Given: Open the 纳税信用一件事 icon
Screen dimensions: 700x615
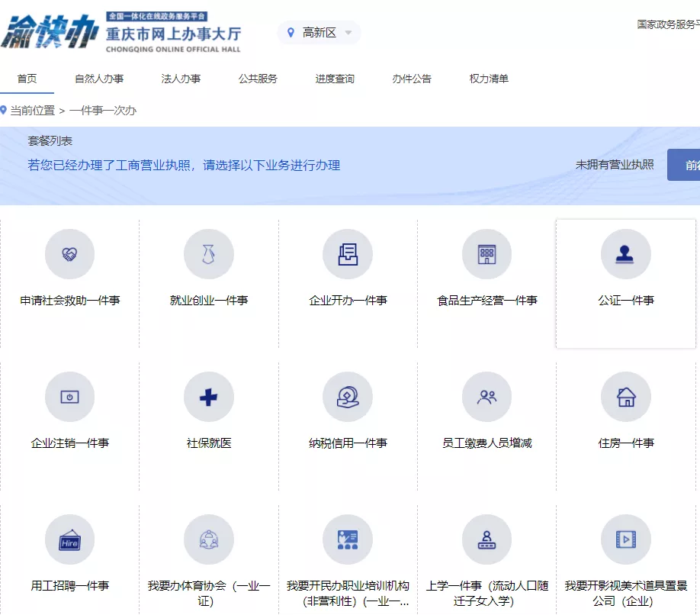Looking at the screenshot, I should click(x=348, y=397).
